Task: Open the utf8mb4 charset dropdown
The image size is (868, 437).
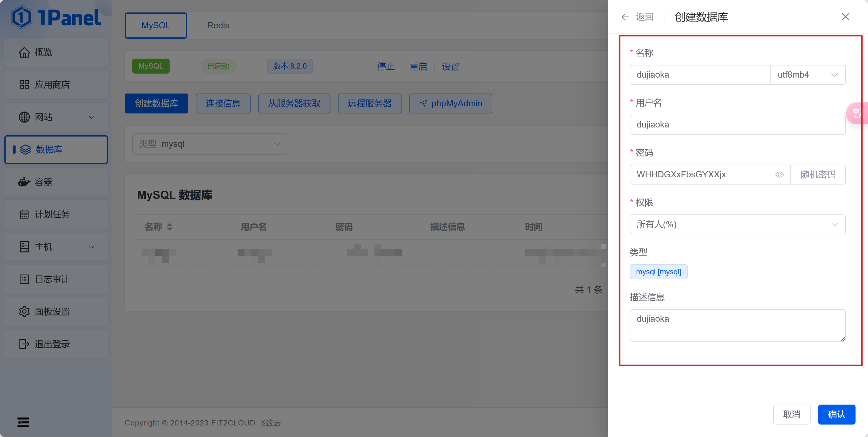Action: 808,74
